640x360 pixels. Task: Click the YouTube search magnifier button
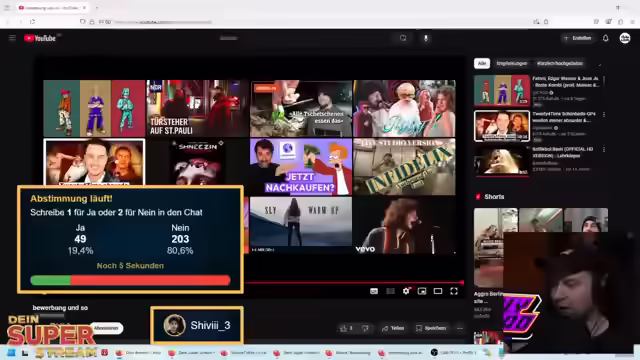[403, 38]
